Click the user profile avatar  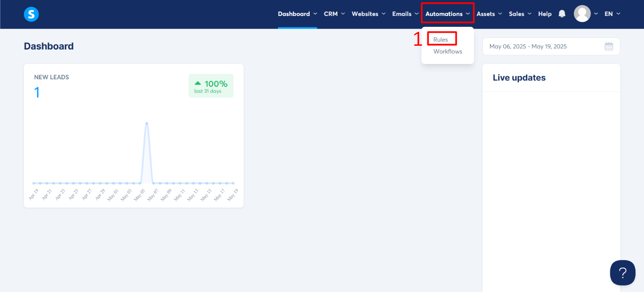click(x=582, y=14)
